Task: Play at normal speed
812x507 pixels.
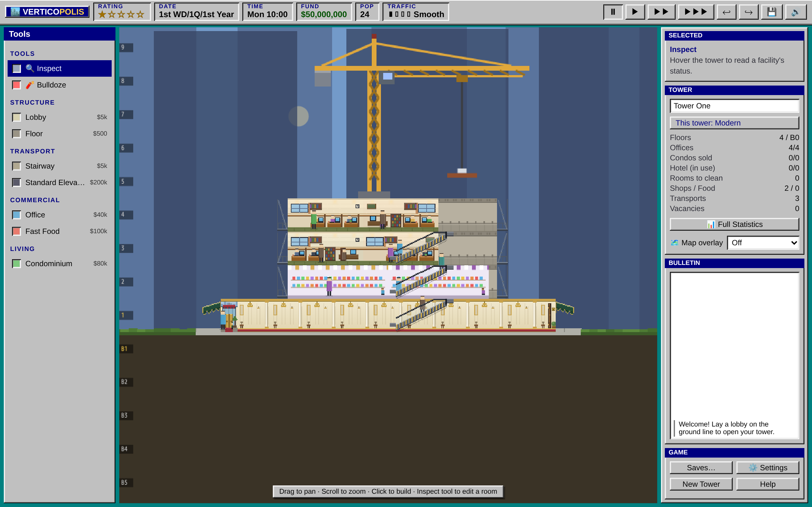Action: pyautogui.click(x=635, y=12)
